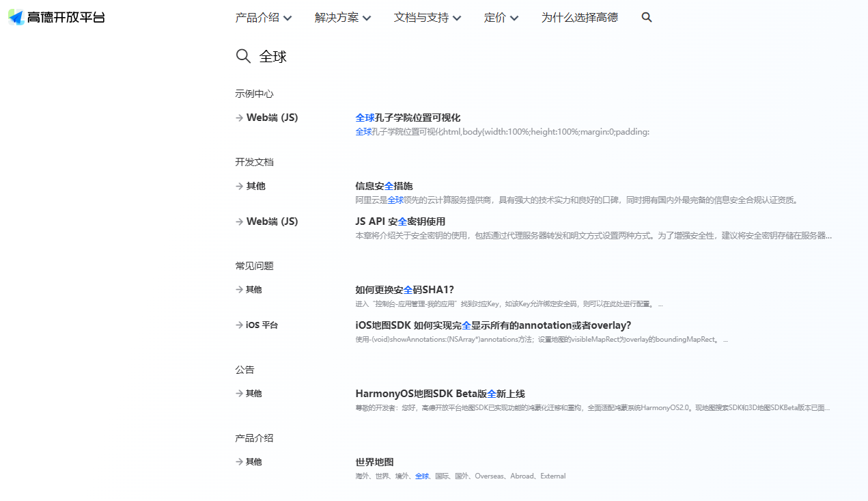Click 其他 category beside 如何更换安全码SHA1
This screenshot has width=868, height=501.
249,290
